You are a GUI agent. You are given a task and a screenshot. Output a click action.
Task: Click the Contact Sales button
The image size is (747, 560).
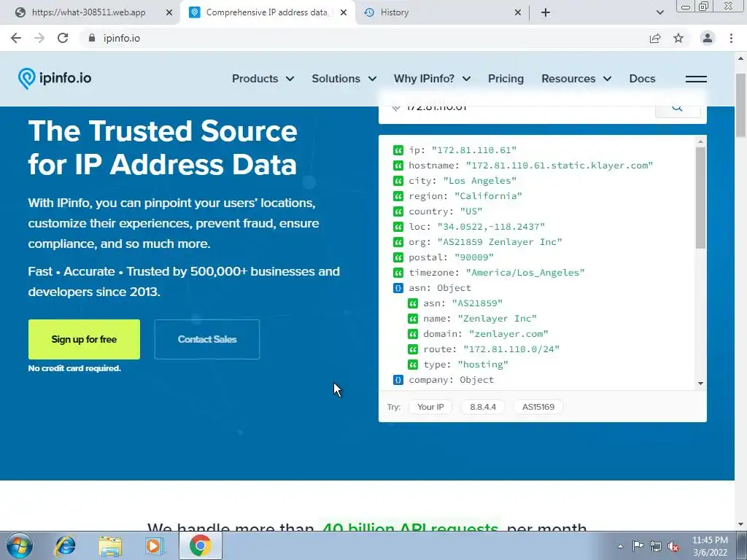[207, 340]
